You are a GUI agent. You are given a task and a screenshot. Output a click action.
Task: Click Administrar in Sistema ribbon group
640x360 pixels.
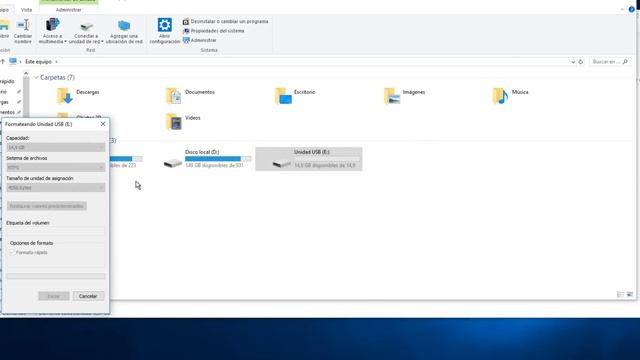click(x=200, y=40)
